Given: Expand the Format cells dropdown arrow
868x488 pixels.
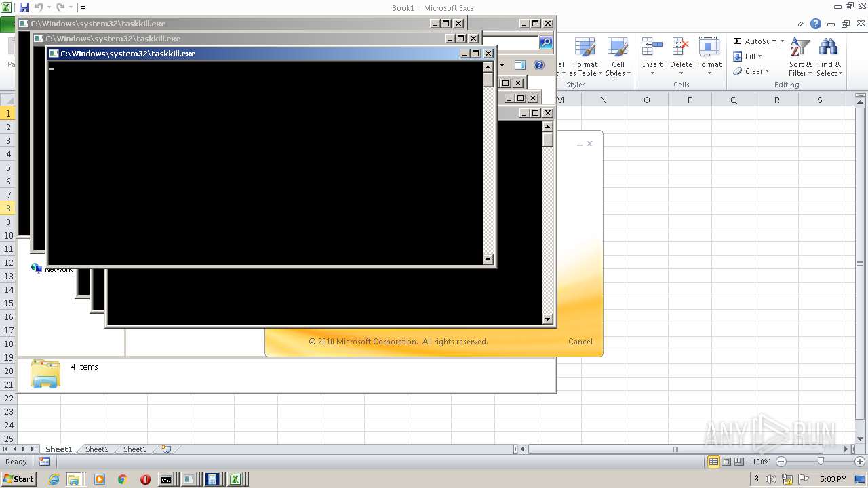Looking at the screenshot, I should tap(709, 73).
